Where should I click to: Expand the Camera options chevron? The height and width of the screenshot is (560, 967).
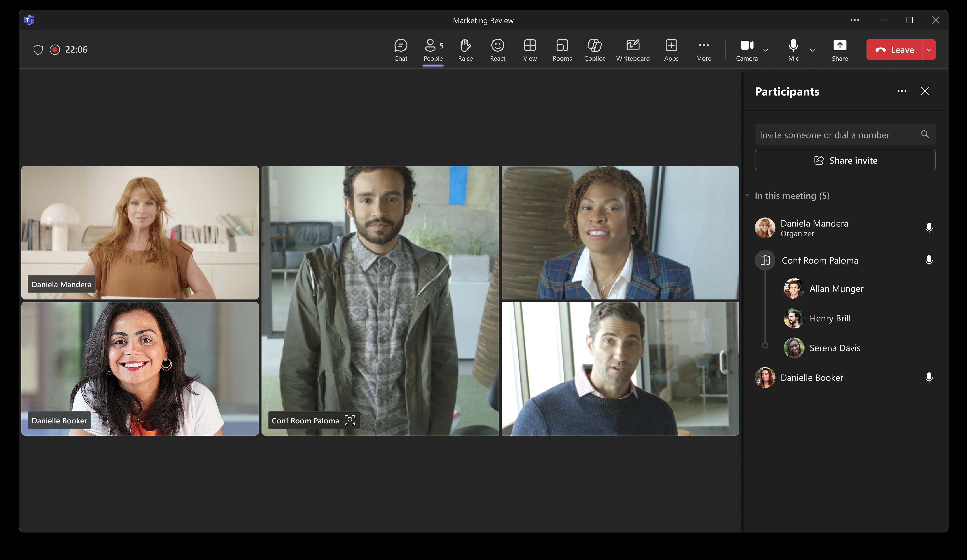766,50
